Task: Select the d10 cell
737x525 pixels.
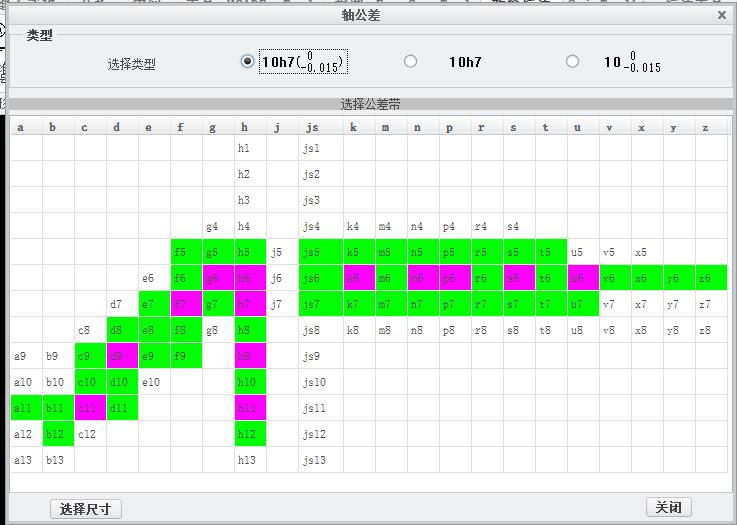Action: pos(122,382)
